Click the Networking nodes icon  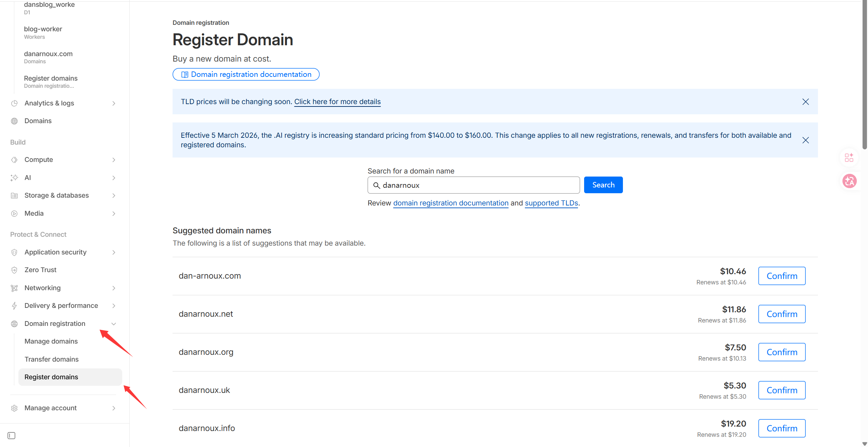pyautogui.click(x=14, y=288)
